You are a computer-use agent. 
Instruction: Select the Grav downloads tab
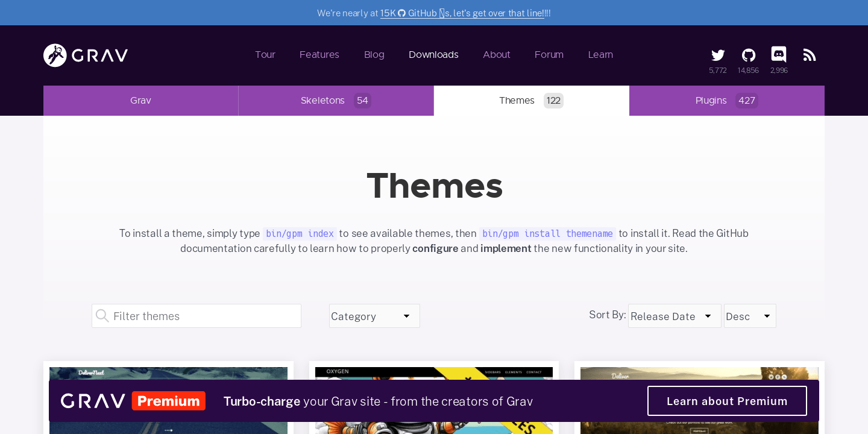click(140, 101)
